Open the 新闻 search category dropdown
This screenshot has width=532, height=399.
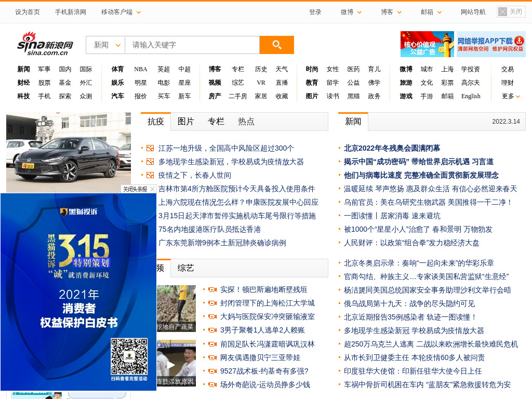(106, 45)
